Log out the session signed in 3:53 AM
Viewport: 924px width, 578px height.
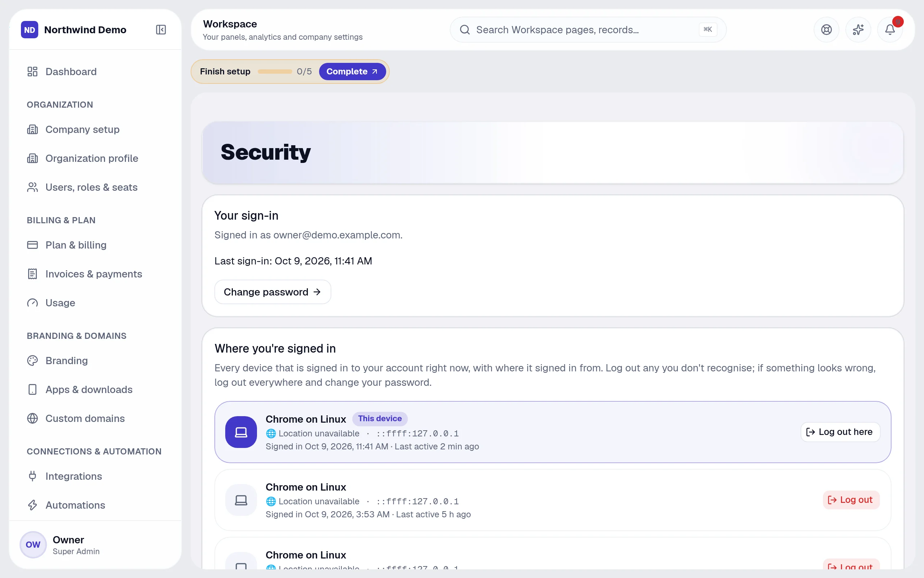coord(851,500)
